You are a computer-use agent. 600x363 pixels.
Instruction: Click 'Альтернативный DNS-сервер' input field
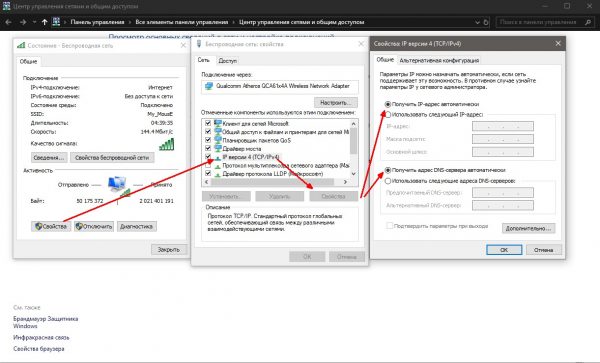pyautogui.click(x=503, y=205)
